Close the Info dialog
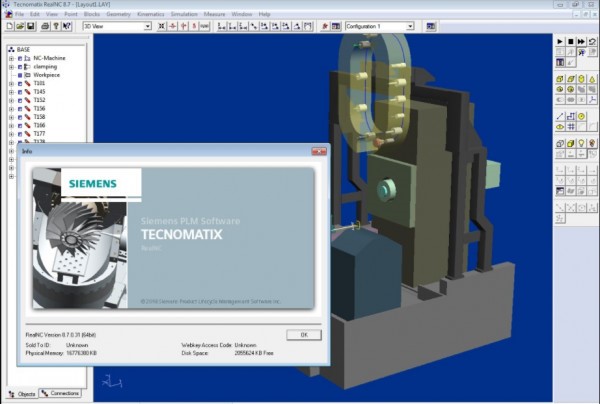Screen dimensions: 600x404 [x=319, y=151]
